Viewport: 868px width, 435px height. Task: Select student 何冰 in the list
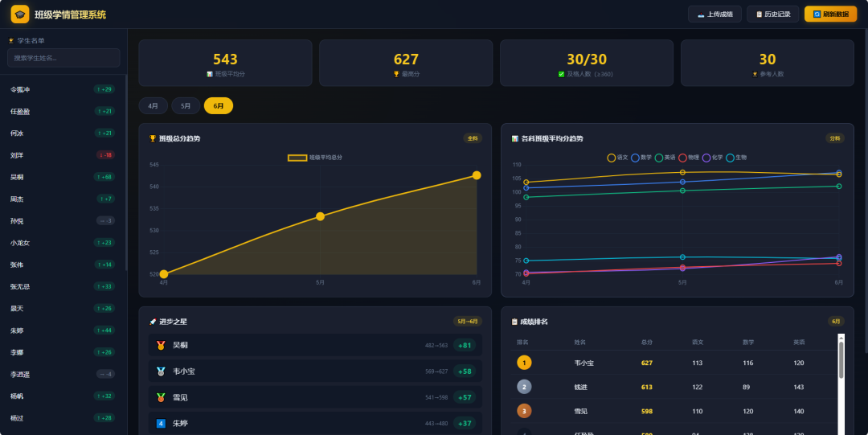[x=63, y=133]
